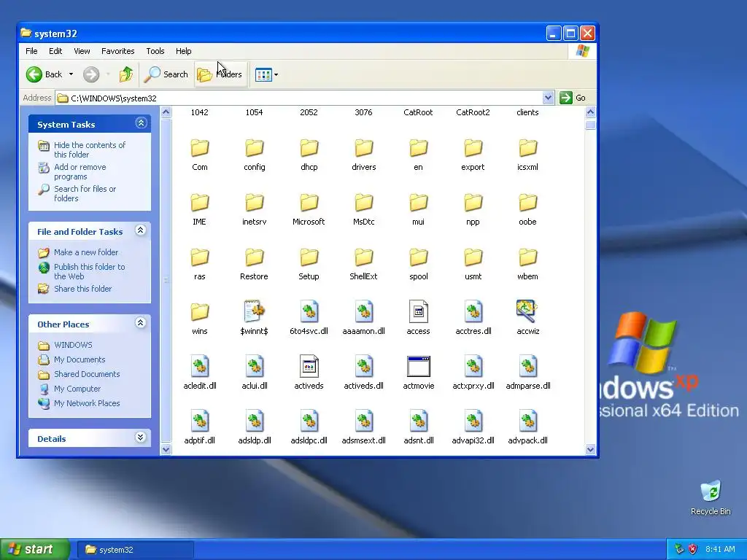
Task: Select the icsxml folder icon
Action: pos(528,148)
